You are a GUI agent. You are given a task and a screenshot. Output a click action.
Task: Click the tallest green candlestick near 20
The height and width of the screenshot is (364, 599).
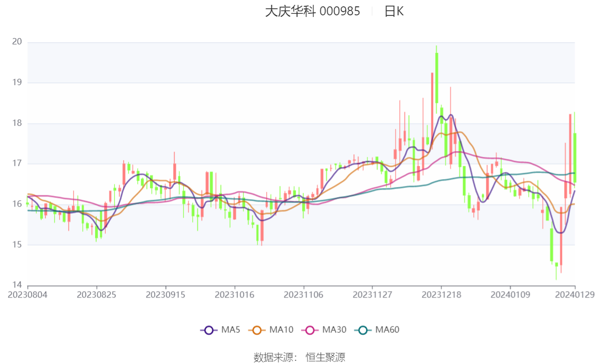[437, 78]
